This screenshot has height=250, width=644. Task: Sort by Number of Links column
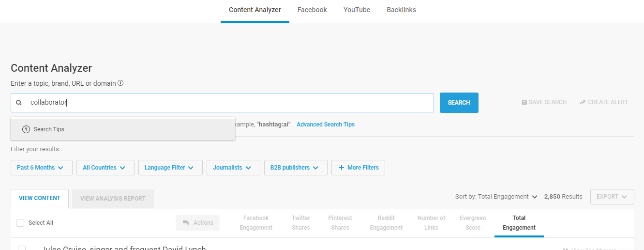431,223
